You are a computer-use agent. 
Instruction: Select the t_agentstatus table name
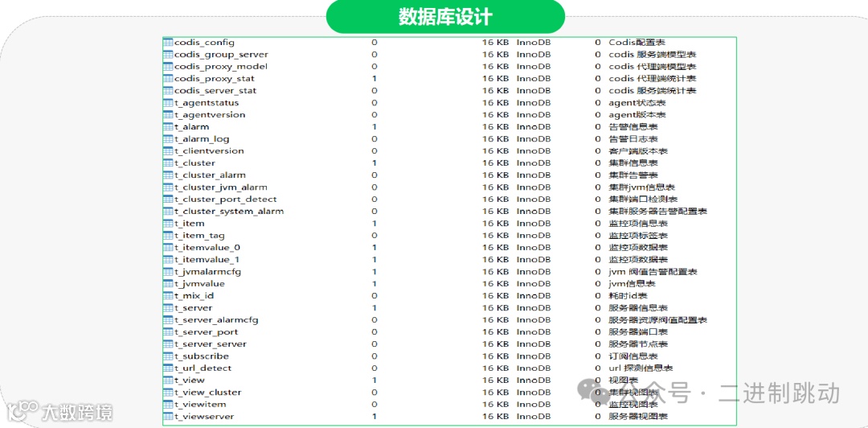[x=207, y=102]
